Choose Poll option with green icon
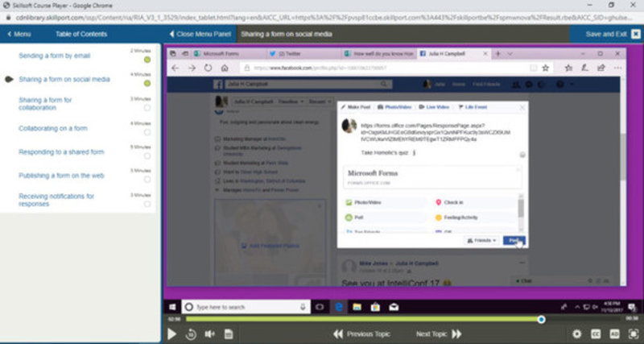Viewport: 644px width, 344px height. point(386,218)
